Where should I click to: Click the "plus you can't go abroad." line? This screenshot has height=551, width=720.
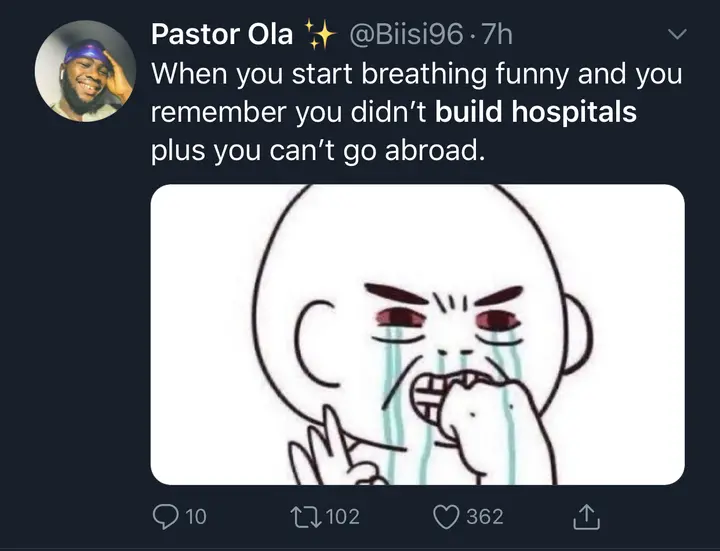(x=318, y=151)
